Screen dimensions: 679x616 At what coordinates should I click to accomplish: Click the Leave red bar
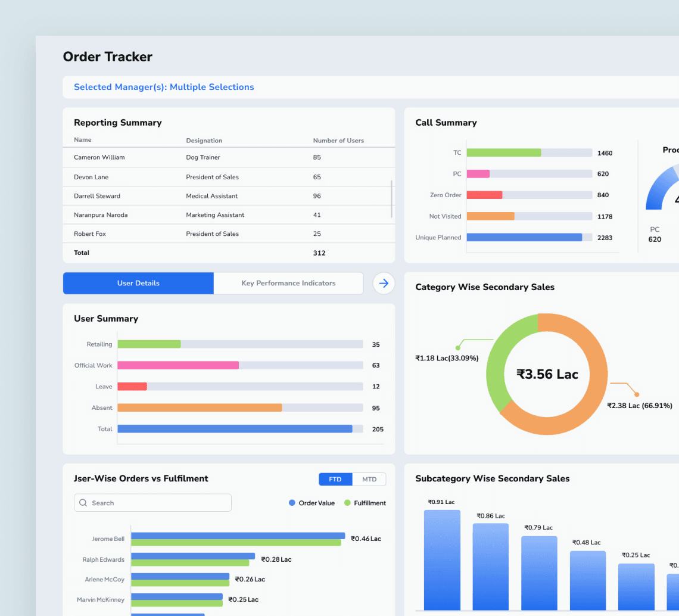tap(132, 387)
